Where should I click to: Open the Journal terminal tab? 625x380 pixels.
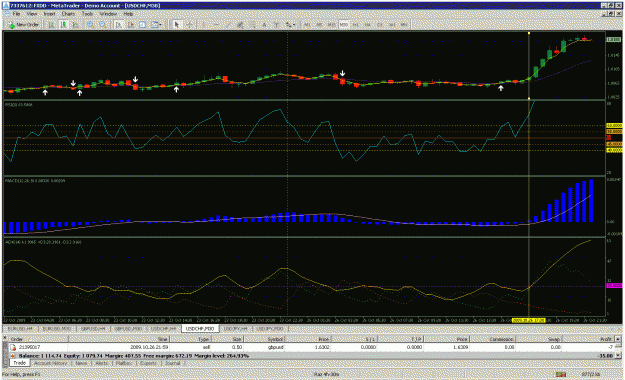[x=172, y=364]
